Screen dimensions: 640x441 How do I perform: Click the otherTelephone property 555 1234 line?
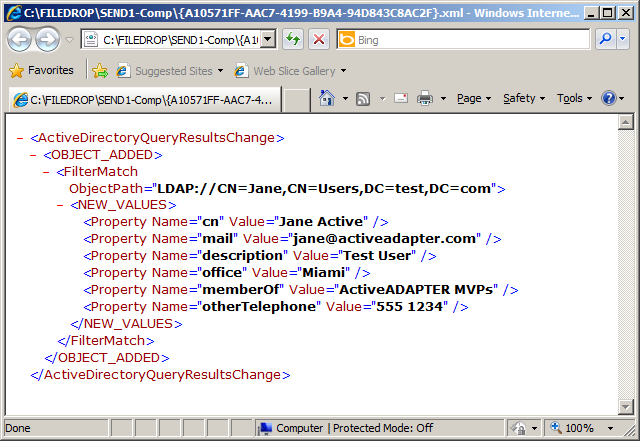(x=276, y=307)
